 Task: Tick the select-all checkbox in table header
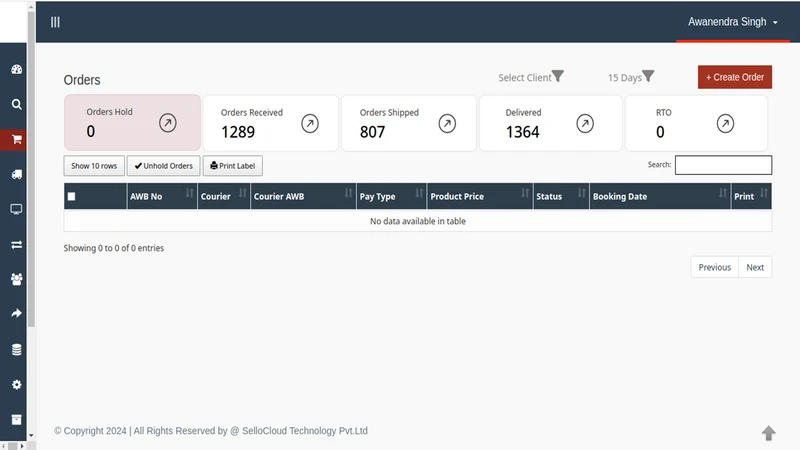coord(71,196)
